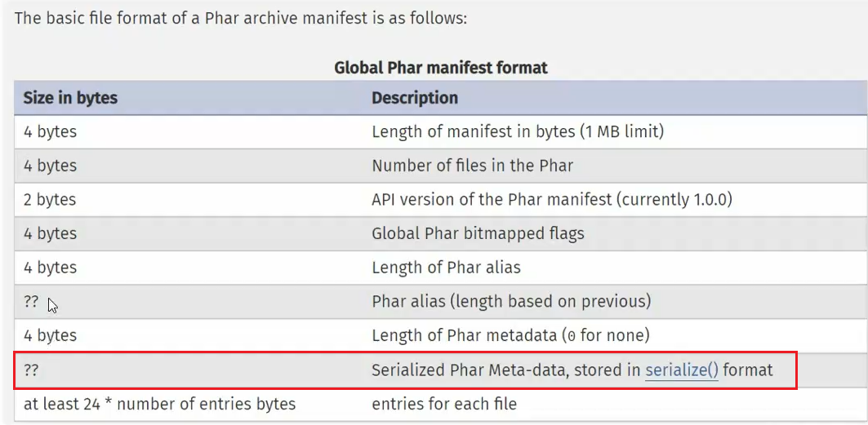This screenshot has width=868, height=425.
Task: Click the "Size in bytes" column header
Action: click(70, 98)
